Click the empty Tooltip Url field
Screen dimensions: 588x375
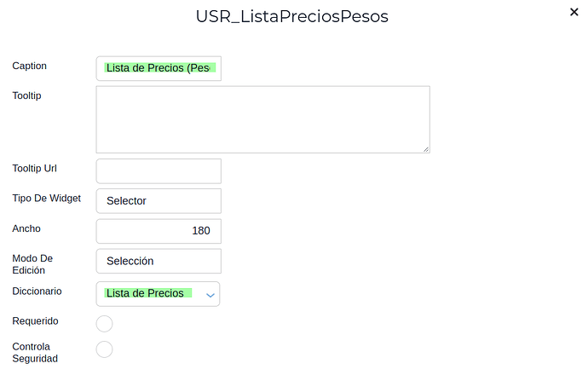pos(159,170)
